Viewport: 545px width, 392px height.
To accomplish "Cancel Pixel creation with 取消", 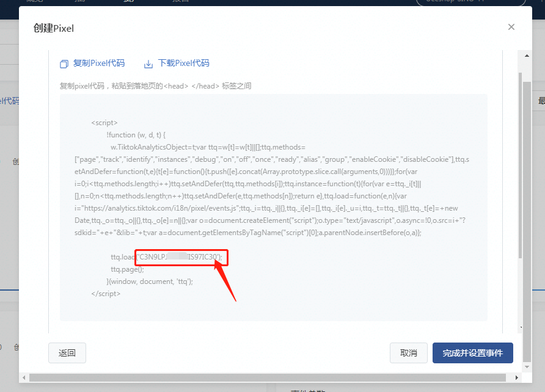I will click(x=408, y=353).
